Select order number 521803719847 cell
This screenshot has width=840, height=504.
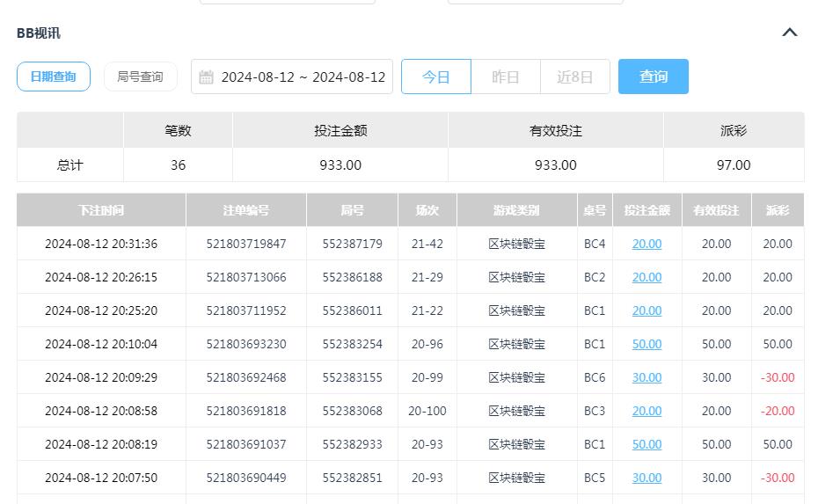tap(246, 244)
